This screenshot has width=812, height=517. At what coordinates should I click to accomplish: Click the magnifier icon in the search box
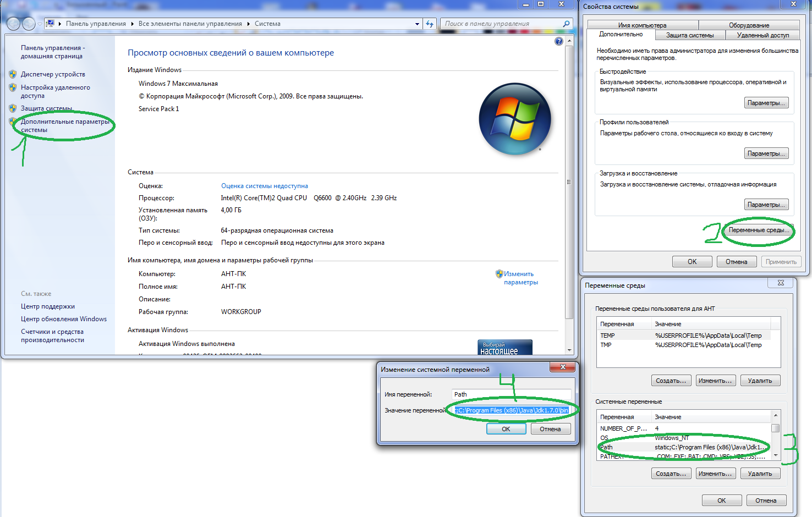pos(566,24)
